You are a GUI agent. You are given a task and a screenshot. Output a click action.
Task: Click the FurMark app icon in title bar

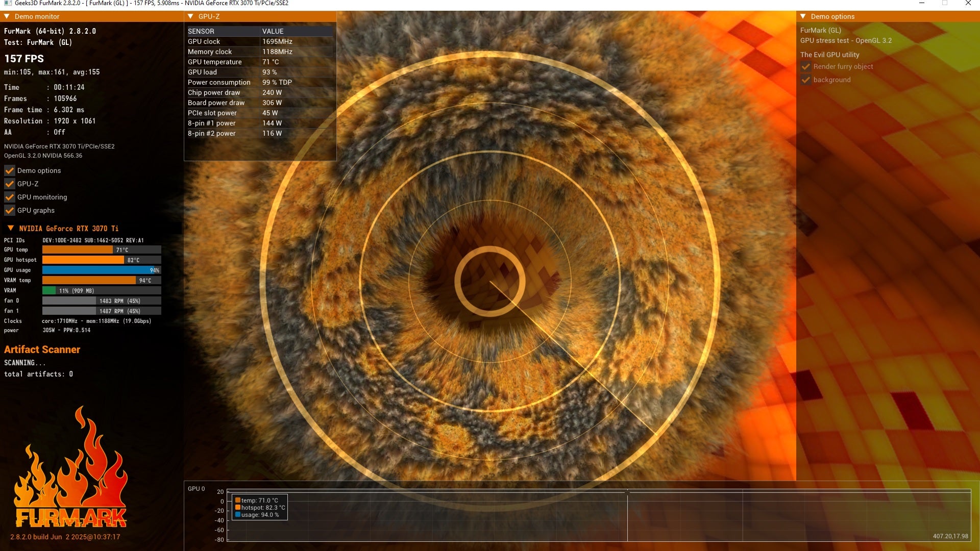8,3
